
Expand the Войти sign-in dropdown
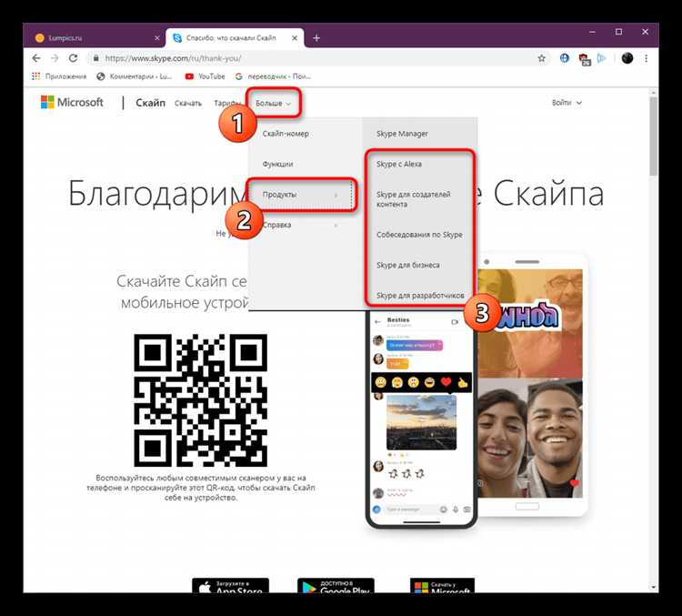(567, 103)
